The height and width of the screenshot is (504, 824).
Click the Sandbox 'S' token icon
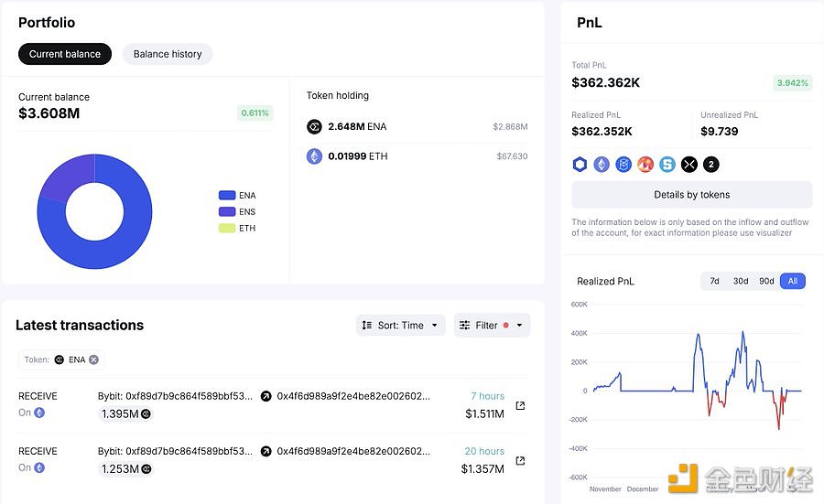click(667, 165)
